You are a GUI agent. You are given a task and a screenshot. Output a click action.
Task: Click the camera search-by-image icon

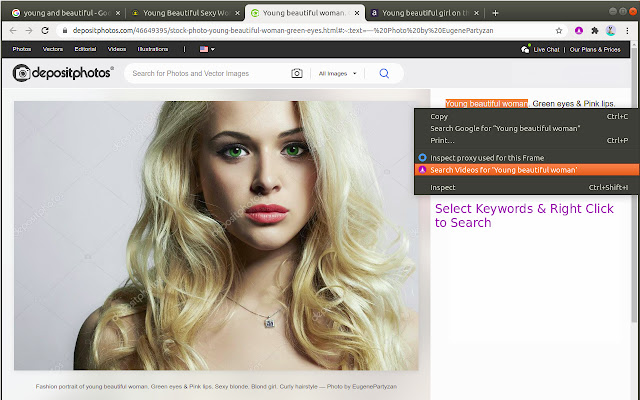(x=297, y=73)
